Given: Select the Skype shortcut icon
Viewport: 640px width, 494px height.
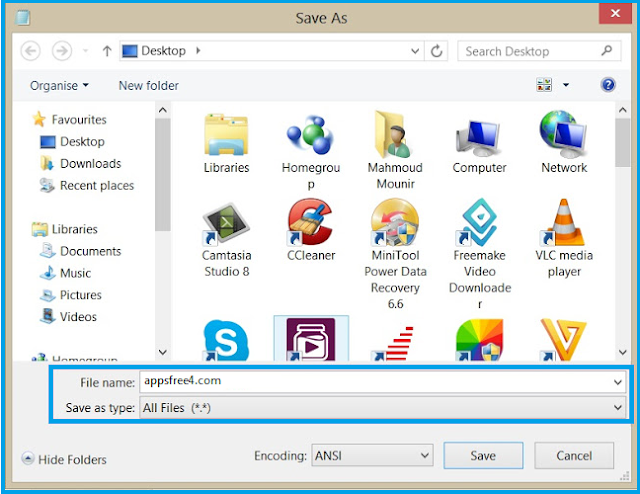Looking at the screenshot, I should click(x=225, y=340).
